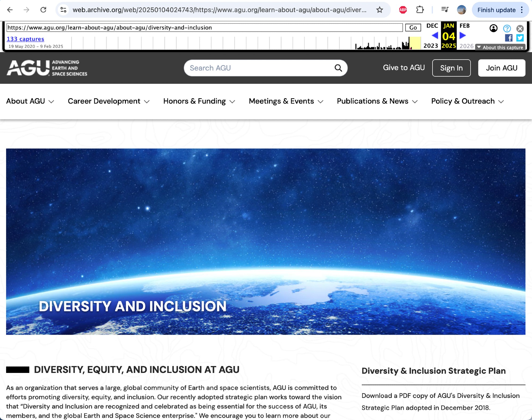
Task: Go to next capture blue arrow
Action: (x=463, y=35)
